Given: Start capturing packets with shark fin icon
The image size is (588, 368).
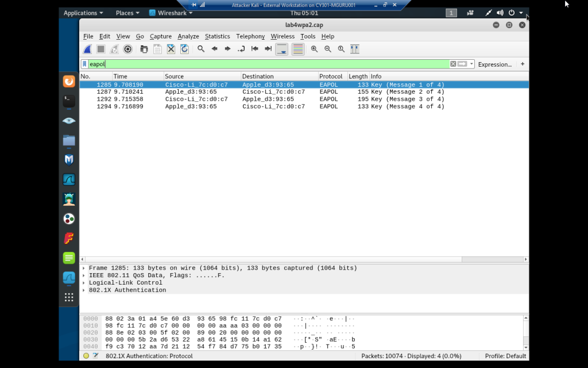Looking at the screenshot, I should pos(87,49).
